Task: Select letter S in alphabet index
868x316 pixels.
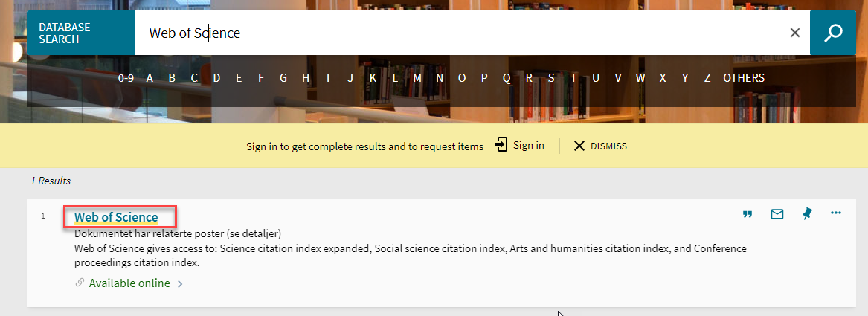Action: pyautogui.click(x=551, y=78)
